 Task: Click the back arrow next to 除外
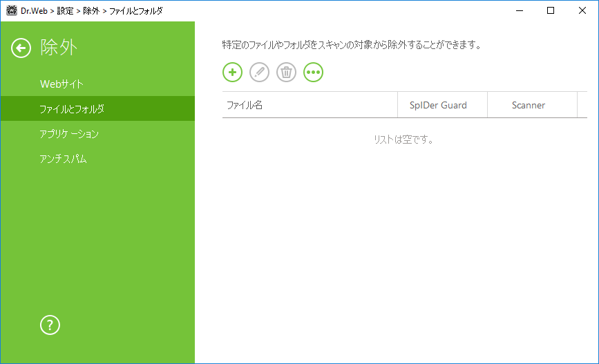[x=21, y=48]
